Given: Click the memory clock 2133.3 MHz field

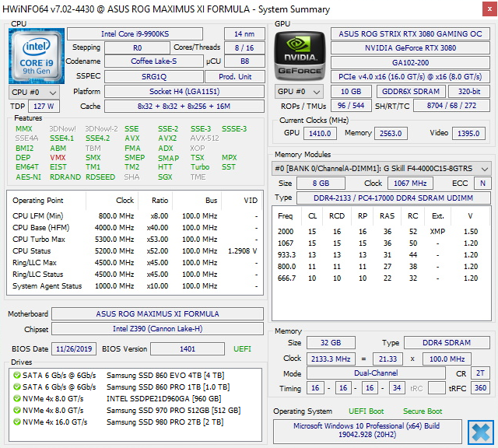Looking at the screenshot, I should [x=331, y=359].
